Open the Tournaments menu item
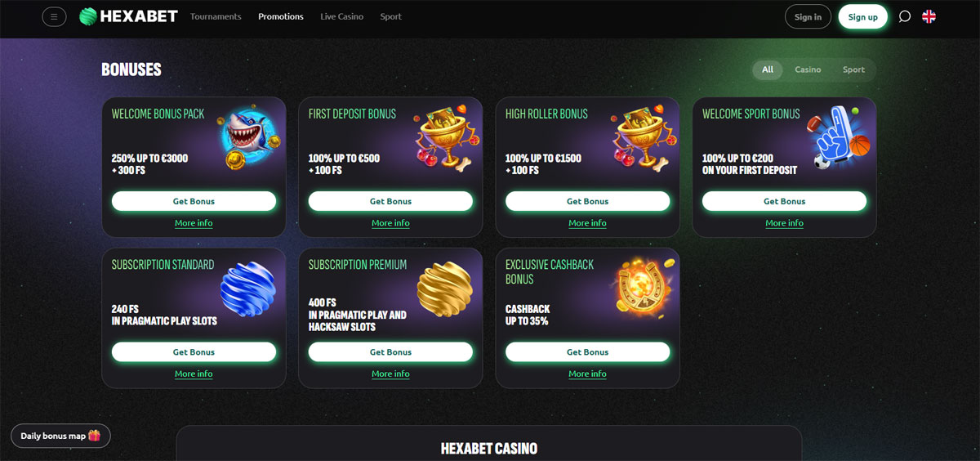The width and height of the screenshot is (980, 461). click(x=216, y=16)
